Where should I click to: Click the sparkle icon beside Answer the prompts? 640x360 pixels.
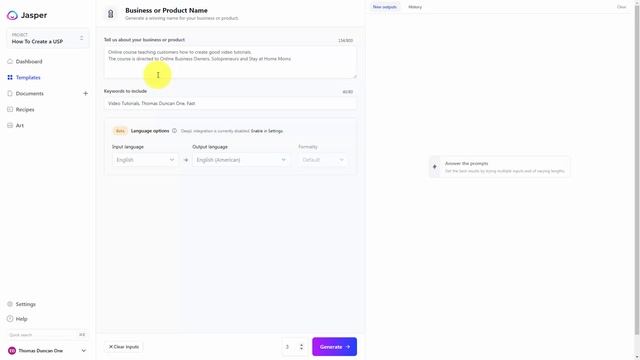click(x=435, y=167)
